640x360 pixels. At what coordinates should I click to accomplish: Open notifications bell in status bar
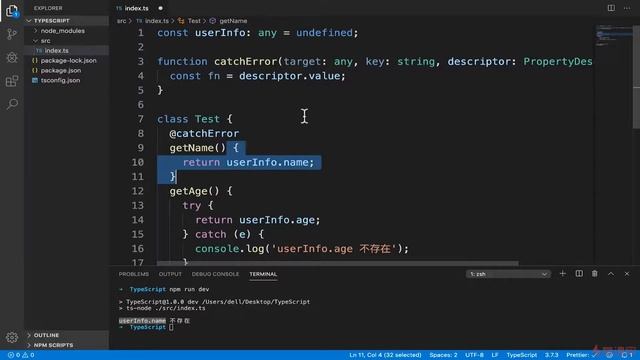coord(627,355)
